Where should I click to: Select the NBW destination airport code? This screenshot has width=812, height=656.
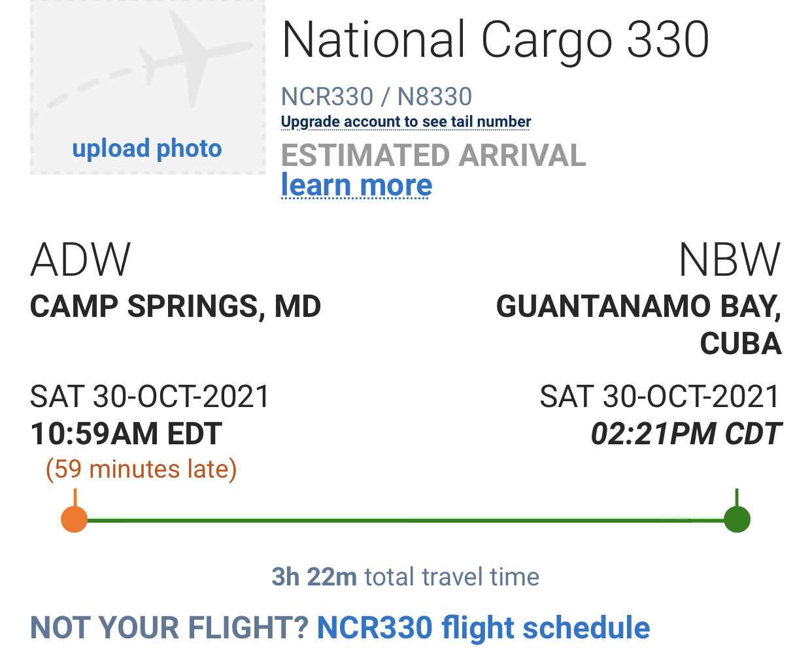pyautogui.click(x=729, y=260)
